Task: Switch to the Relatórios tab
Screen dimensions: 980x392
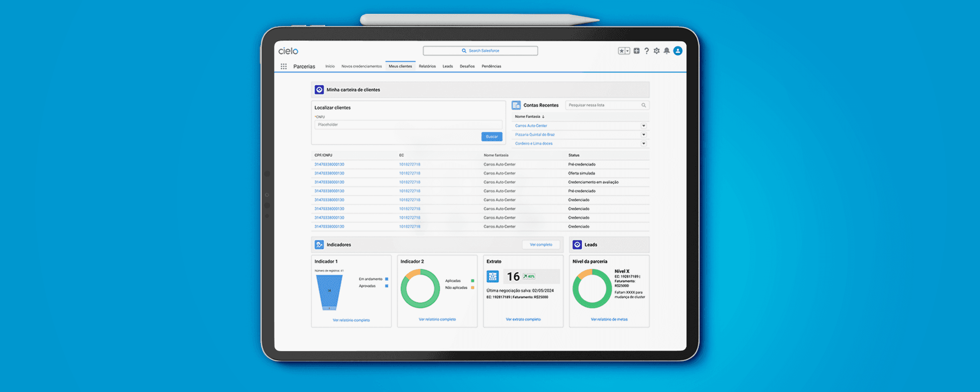Action: (427, 66)
